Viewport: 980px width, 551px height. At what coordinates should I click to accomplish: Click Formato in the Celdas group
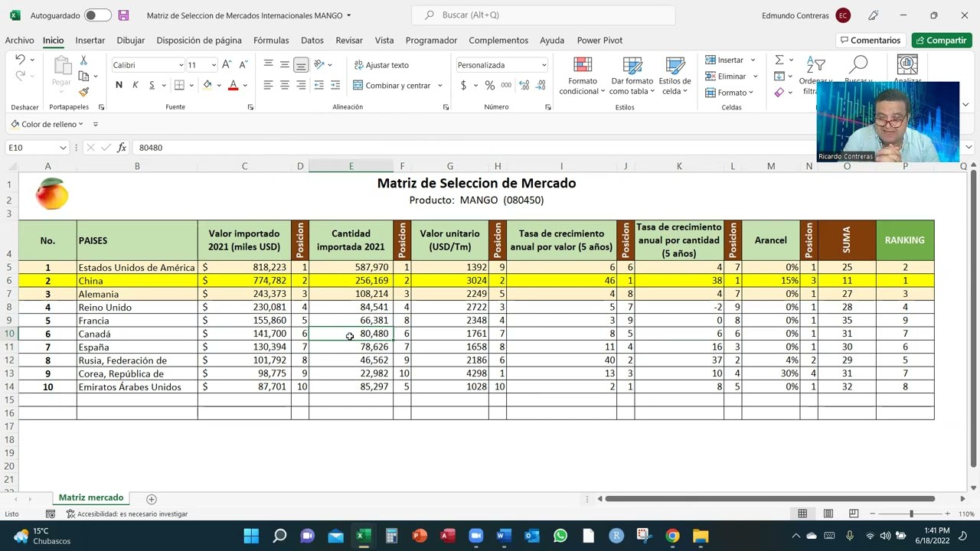[x=730, y=93]
